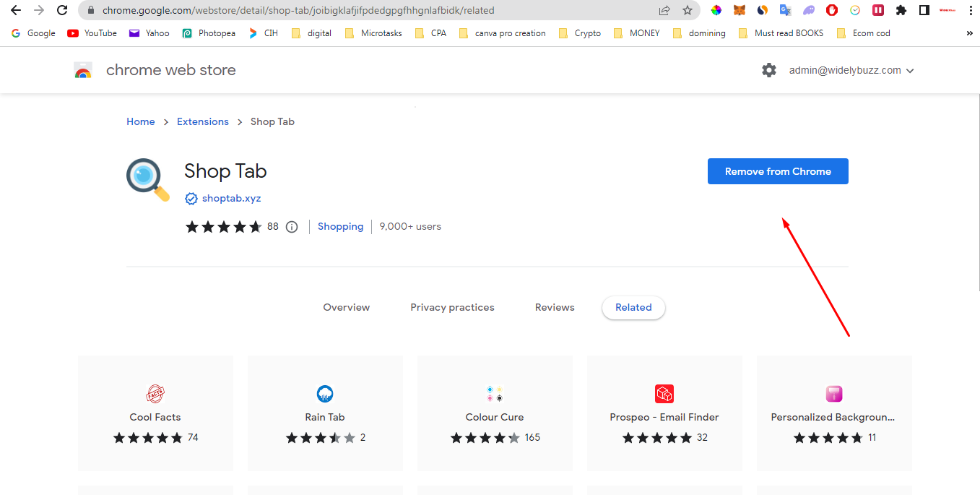Switch to the Reviews tab
The height and width of the screenshot is (495, 980).
pyautogui.click(x=555, y=307)
